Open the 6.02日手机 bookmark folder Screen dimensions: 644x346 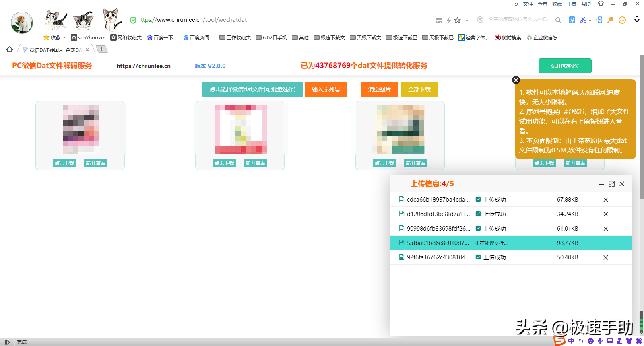pyautogui.click(x=271, y=37)
